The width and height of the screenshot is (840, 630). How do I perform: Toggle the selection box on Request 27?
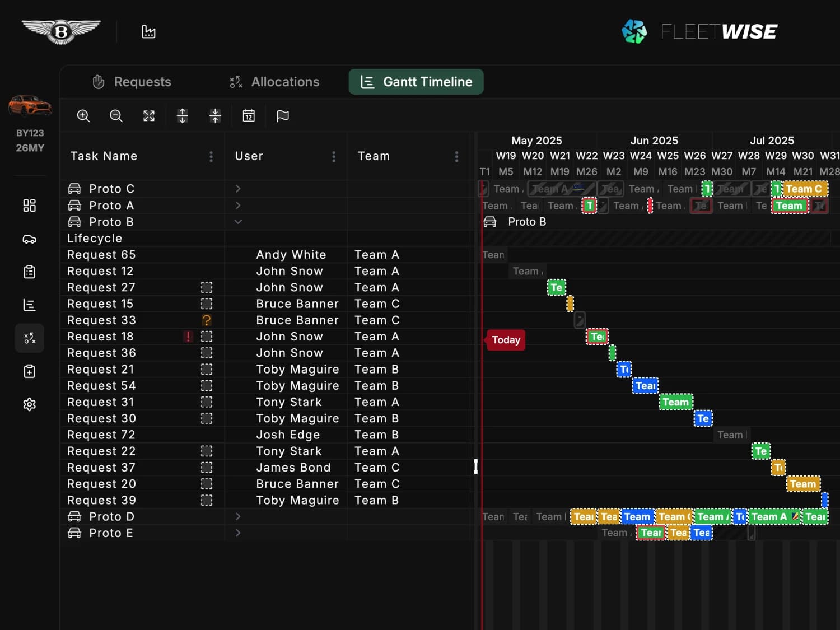coord(207,287)
